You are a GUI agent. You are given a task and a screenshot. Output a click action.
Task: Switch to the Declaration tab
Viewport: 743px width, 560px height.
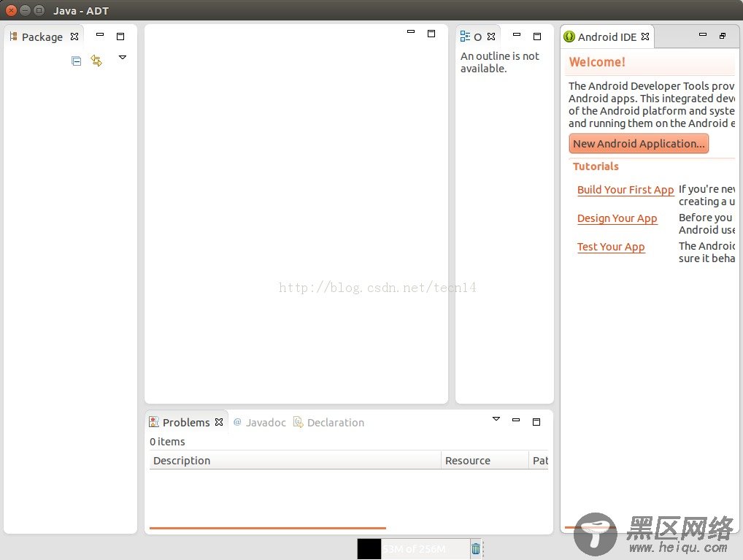[x=329, y=422]
